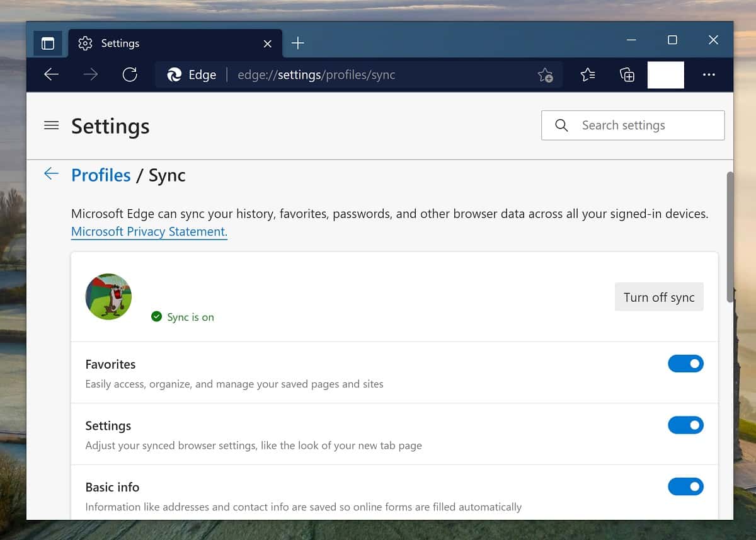Reload the page with the refresh icon
The width and height of the screenshot is (756, 540).
coord(130,75)
